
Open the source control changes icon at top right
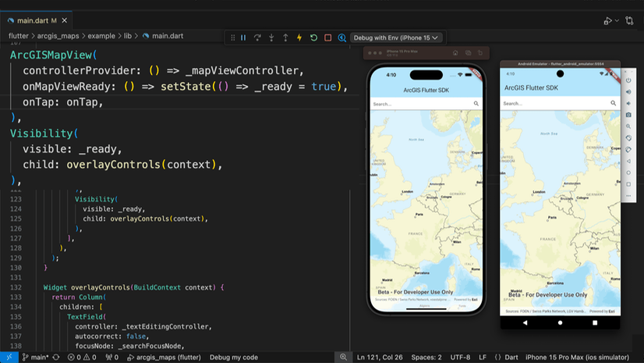[630, 20]
